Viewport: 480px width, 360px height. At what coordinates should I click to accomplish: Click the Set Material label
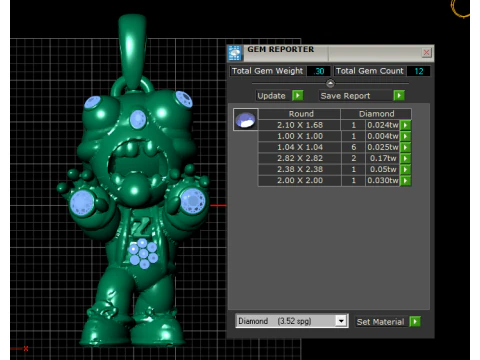point(380,322)
